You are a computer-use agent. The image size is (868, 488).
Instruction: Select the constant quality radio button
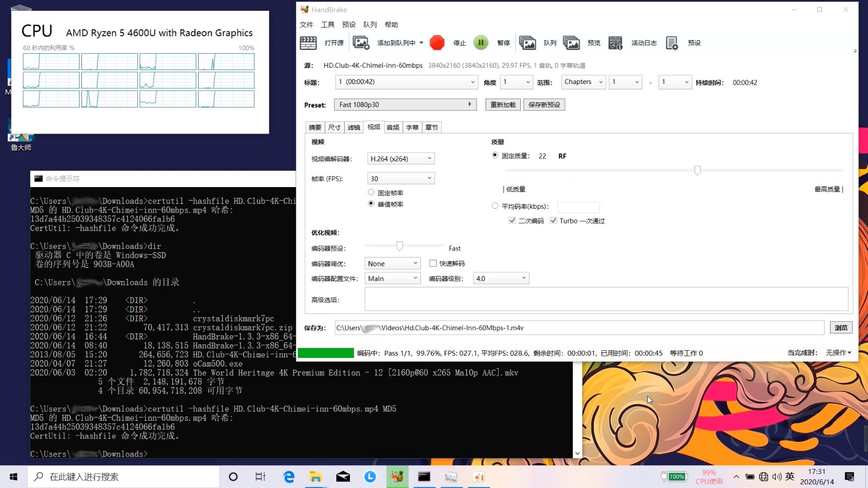click(x=495, y=156)
